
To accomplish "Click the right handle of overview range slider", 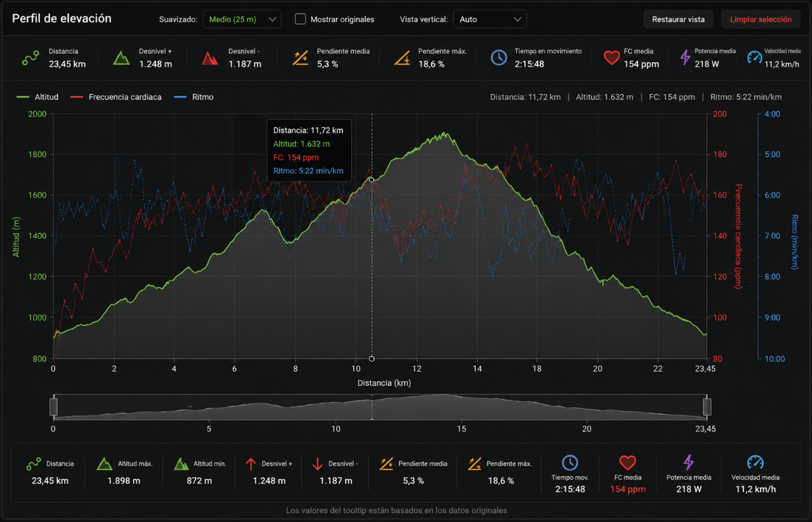I will coord(707,407).
